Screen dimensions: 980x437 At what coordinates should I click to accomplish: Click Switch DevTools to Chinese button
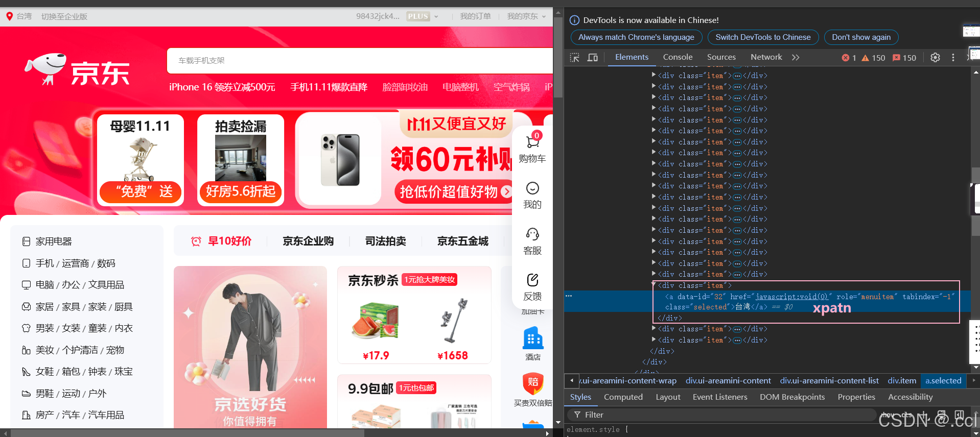pyautogui.click(x=763, y=37)
